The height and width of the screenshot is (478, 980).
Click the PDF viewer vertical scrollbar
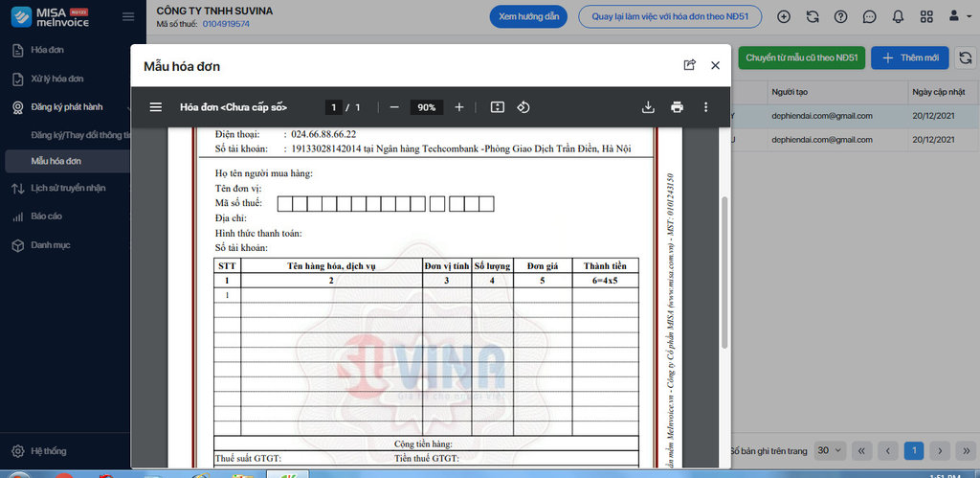click(724, 272)
